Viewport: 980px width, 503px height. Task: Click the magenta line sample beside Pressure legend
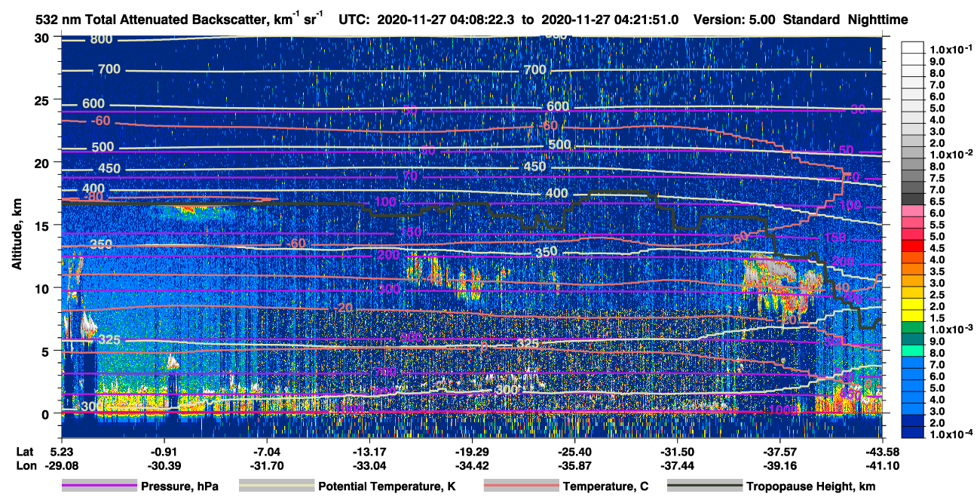pyautogui.click(x=99, y=486)
